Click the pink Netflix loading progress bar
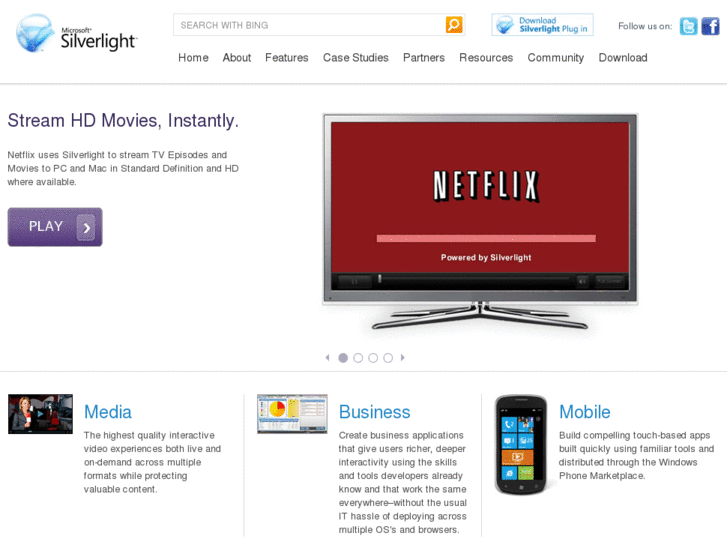The image size is (727, 545). tap(486, 238)
